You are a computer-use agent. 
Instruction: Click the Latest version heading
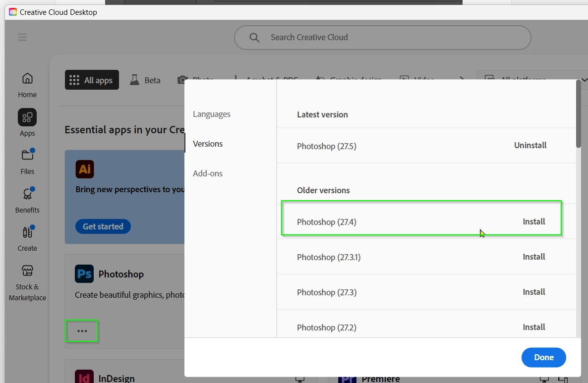(322, 114)
